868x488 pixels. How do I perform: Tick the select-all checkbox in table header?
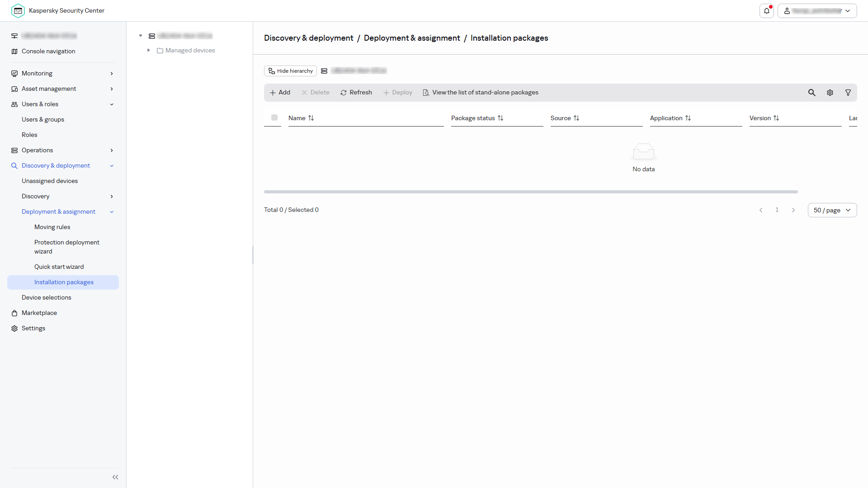coord(274,117)
